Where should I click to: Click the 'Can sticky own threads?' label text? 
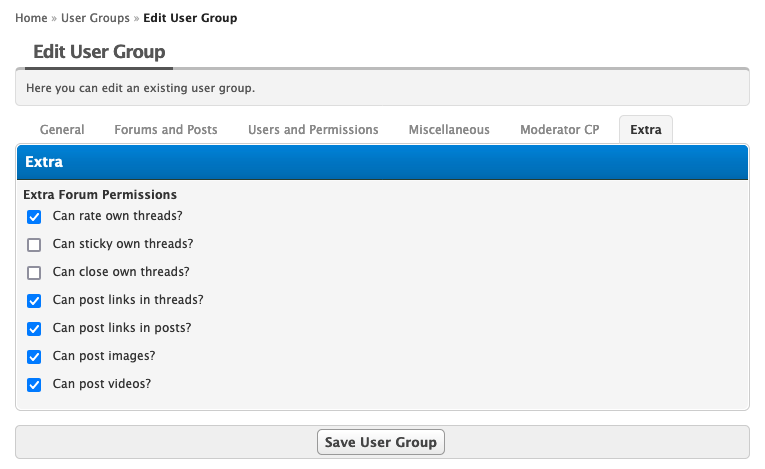click(122, 244)
